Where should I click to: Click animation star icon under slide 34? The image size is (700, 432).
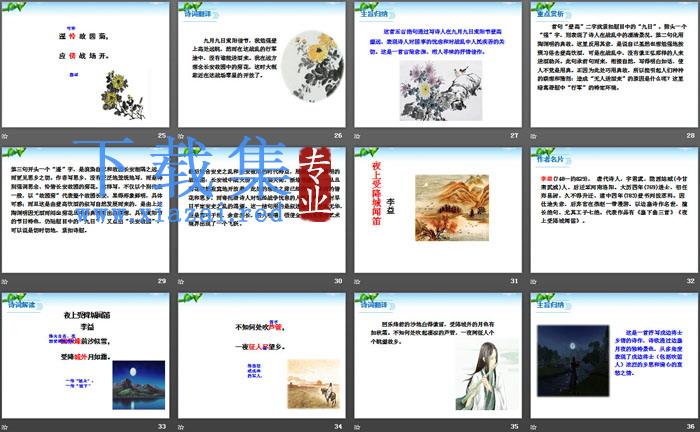tap(181, 427)
